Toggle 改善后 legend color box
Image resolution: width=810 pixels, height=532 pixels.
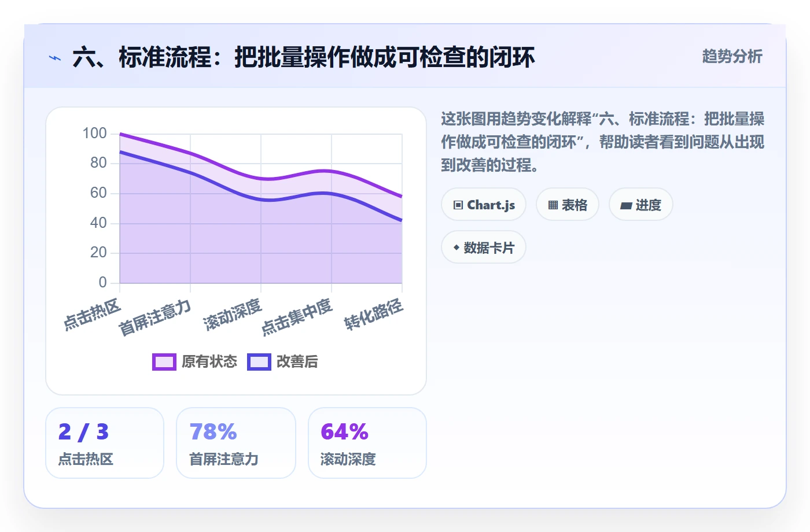pyautogui.click(x=259, y=362)
